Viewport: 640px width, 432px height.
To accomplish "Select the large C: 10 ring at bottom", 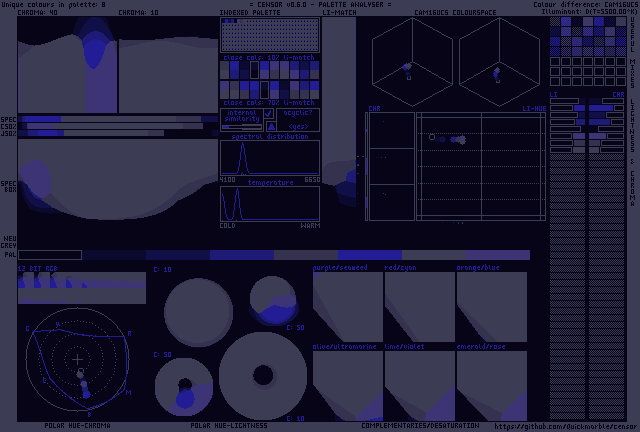I will [263, 375].
